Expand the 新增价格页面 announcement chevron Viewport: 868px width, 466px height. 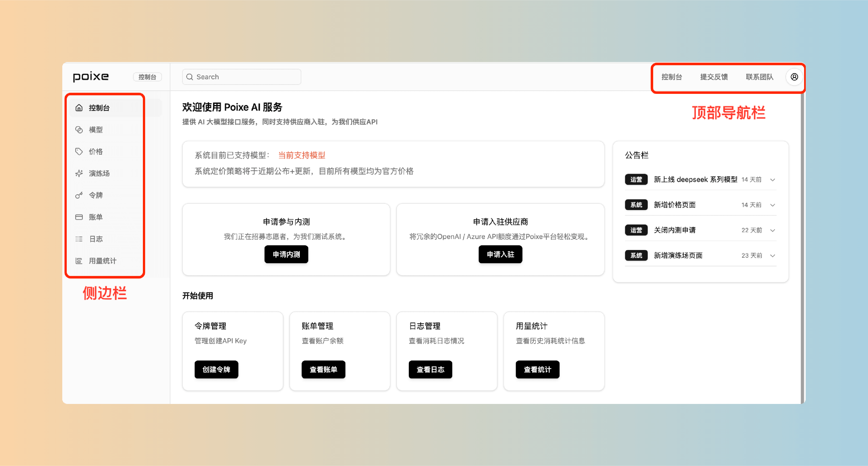[773, 205]
